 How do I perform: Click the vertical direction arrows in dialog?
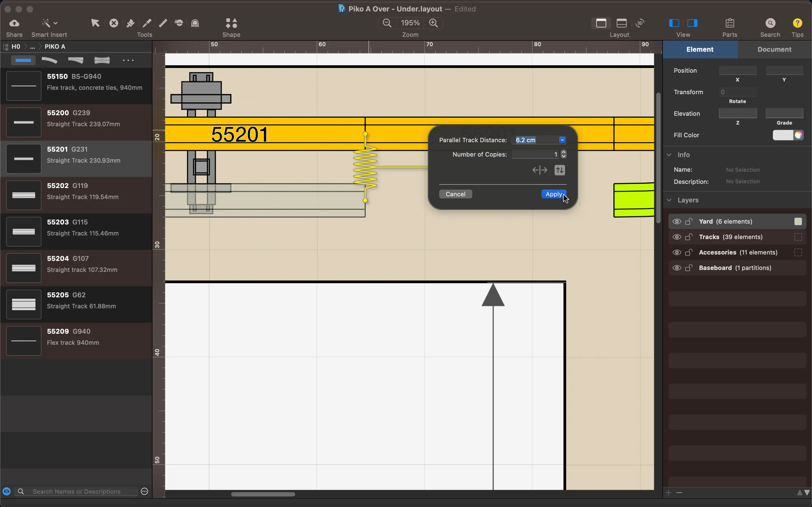(x=559, y=170)
